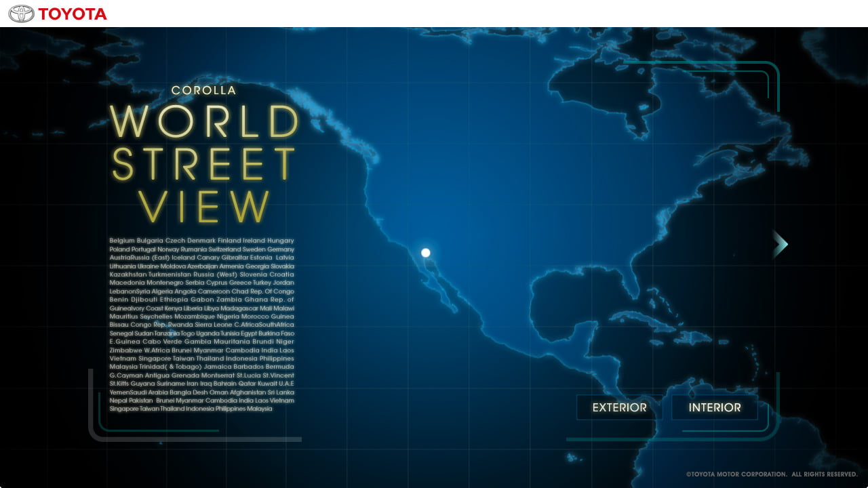Select Egypt from the country list
Image resolution: width=868 pixels, height=488 pixels.
249,333
